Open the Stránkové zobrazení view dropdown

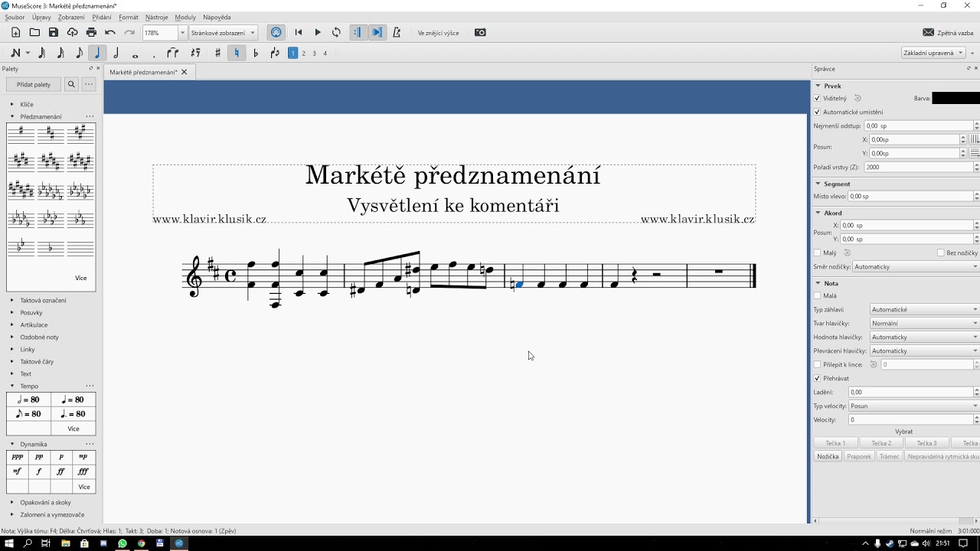coord(223,33)
